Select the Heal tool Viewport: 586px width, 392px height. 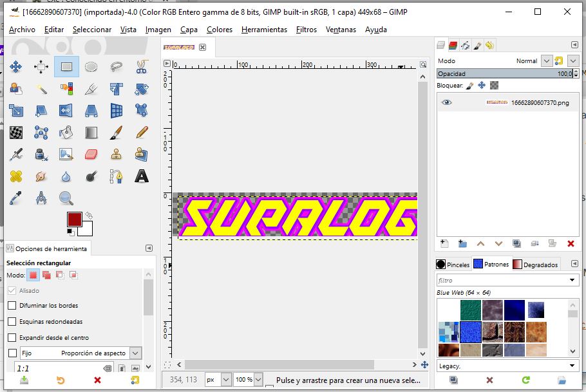point(15,176)
